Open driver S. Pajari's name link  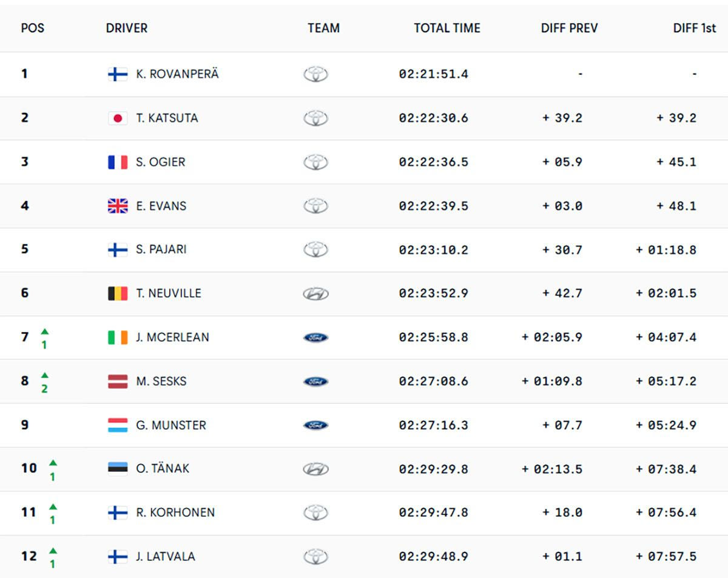coord(161,250)
